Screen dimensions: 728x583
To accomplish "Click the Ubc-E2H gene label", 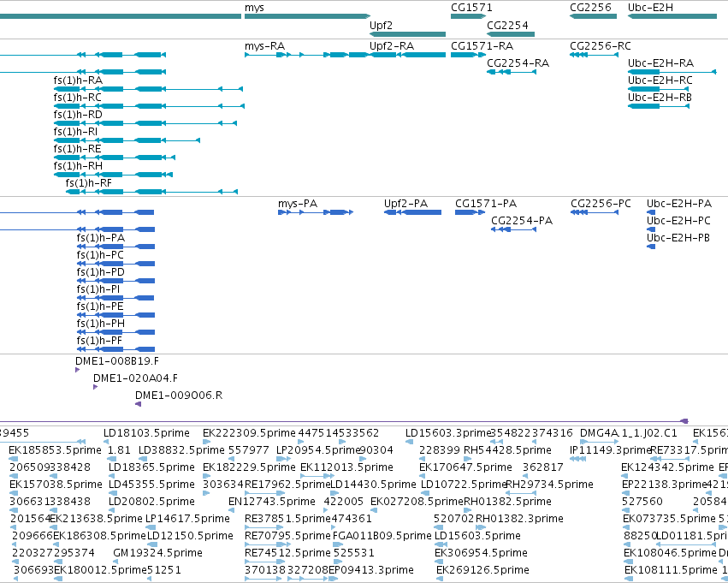I will pyautogui.click(x=650, y=8).
